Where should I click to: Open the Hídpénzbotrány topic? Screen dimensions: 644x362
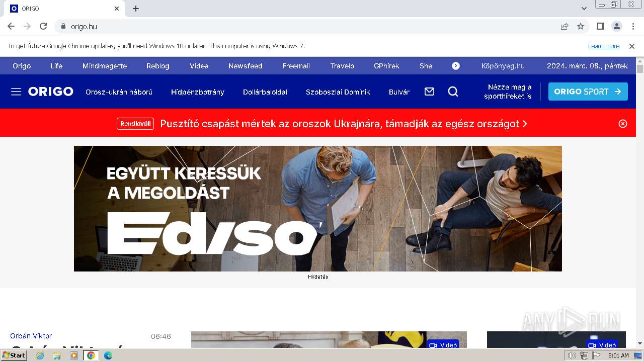click(x=198, y=92)
